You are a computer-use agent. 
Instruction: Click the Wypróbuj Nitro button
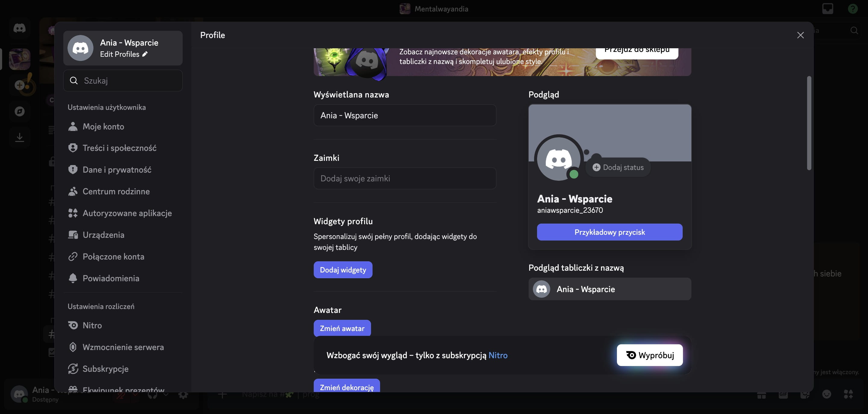(x=650, y=355)
